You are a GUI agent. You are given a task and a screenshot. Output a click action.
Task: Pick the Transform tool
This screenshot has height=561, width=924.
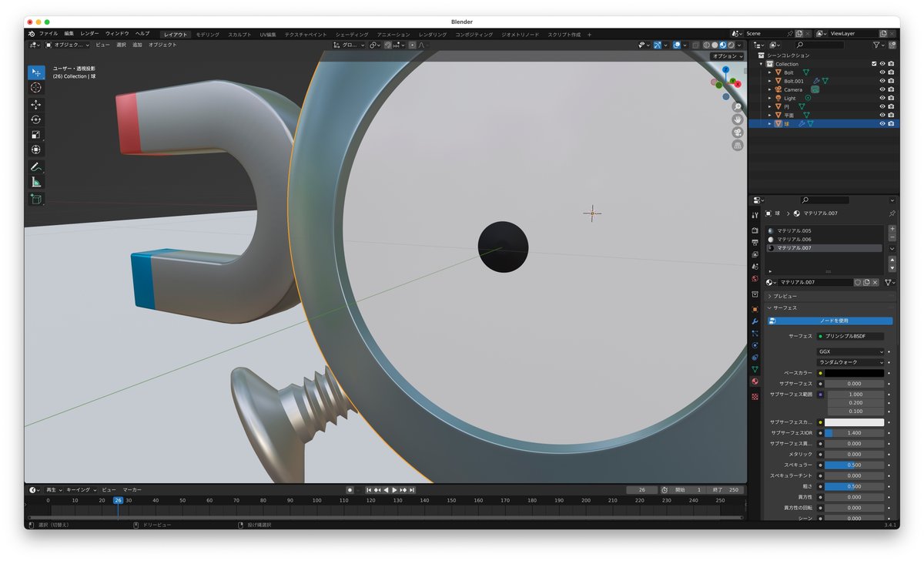pyautogui.click(x=36, y=149)
